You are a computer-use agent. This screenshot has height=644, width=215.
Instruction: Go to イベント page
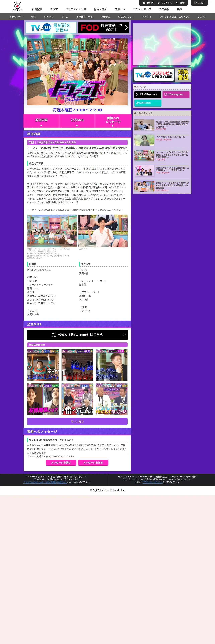click(x=147, y=17)
